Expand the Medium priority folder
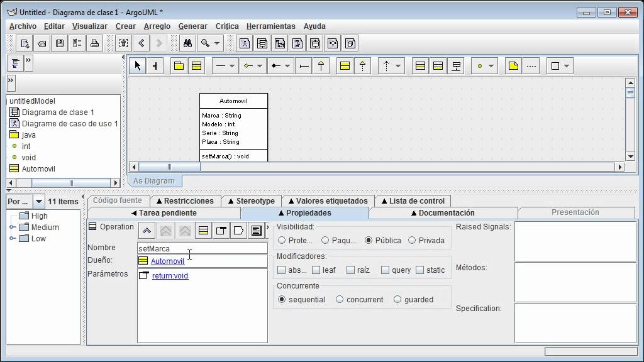644x362 pixels. click(13, 227)
